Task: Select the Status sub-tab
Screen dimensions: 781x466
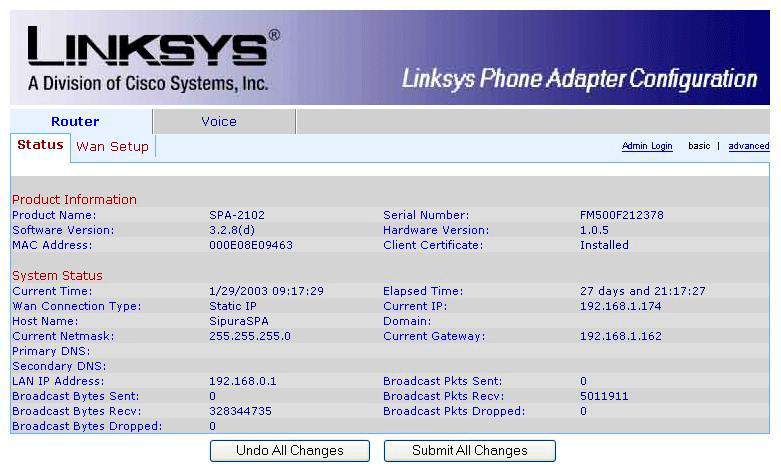Action: pos(40,145)
